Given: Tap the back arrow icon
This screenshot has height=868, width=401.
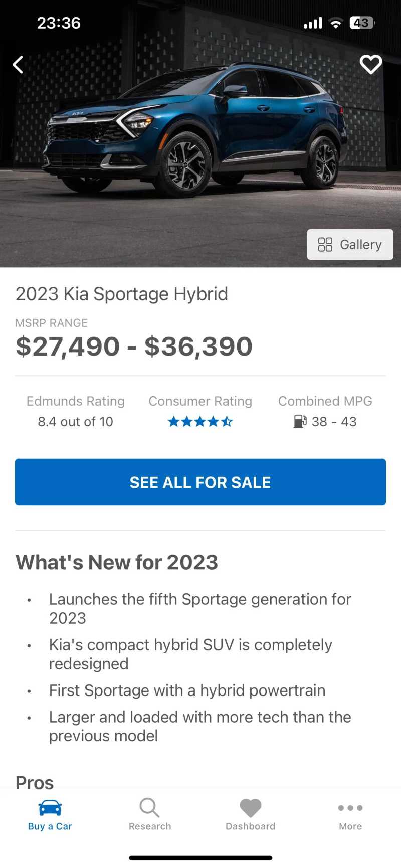Looking at the screenshot, I should coord(18,65).
